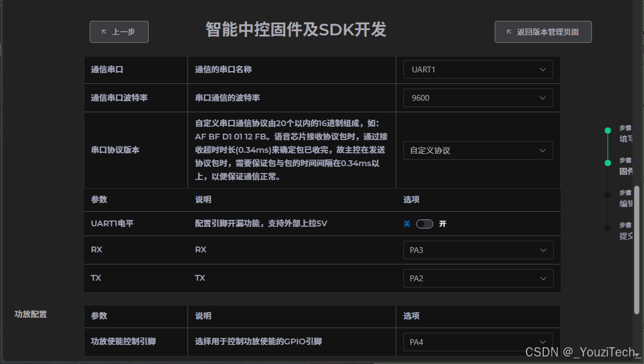Expand the 自定义协议 protocol version dropdown

click(x=478, y=150)
